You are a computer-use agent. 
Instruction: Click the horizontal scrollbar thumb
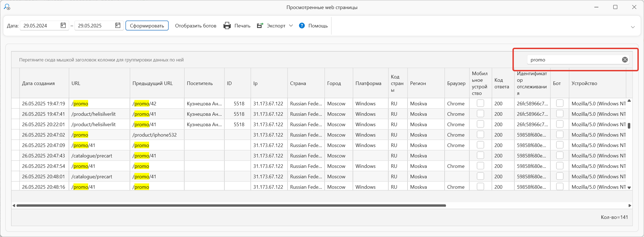(x=231, y=205)
